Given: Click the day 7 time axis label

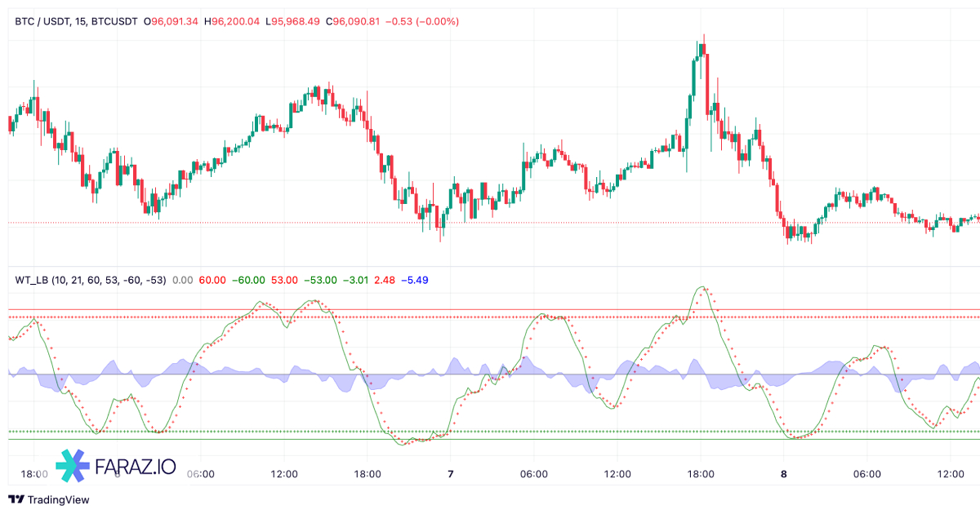Looking at the screenshot, I should [450, 474].
